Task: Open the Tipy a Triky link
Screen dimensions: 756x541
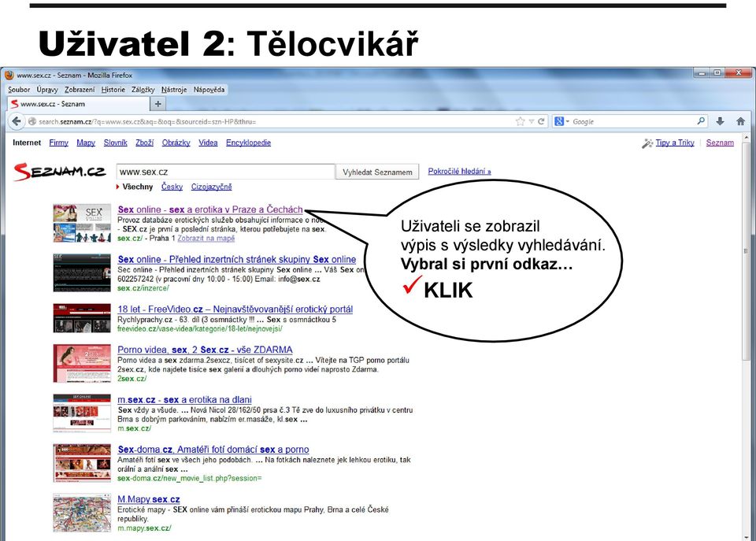Action: [x=675, y=143]
